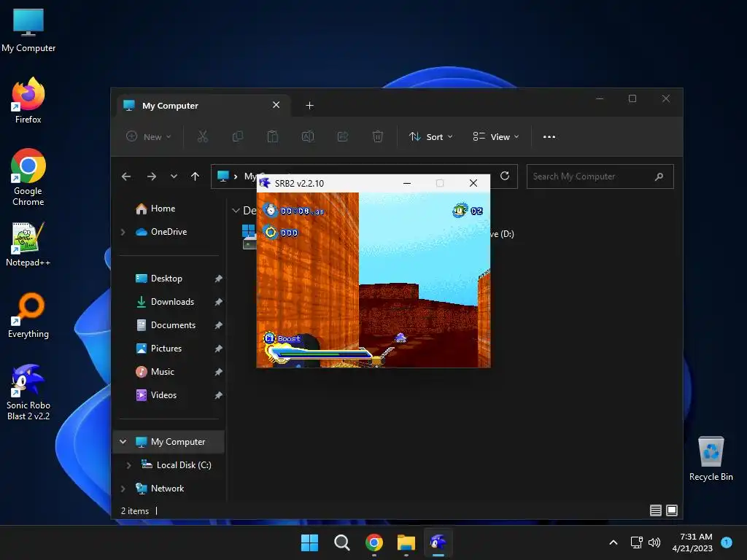747x560 pixels.
Task: Open Music in navigation pane
Action: click(163, 372)
